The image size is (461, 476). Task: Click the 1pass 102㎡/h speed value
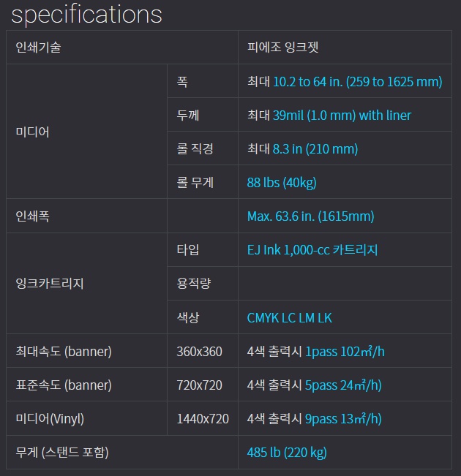(x=345, y=352)
